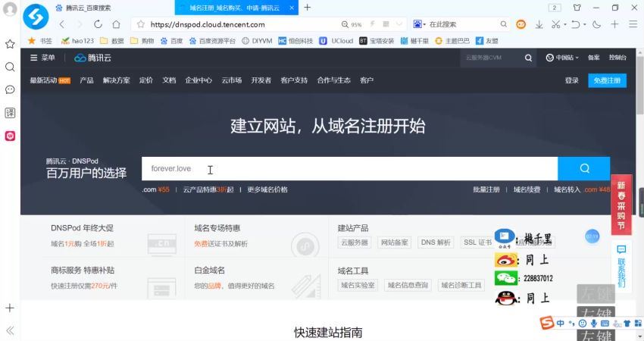Image resolution: width=644 pixels, height=341 pixels.
Task: Open the browser hamburger menu
Action: point(633,24)
